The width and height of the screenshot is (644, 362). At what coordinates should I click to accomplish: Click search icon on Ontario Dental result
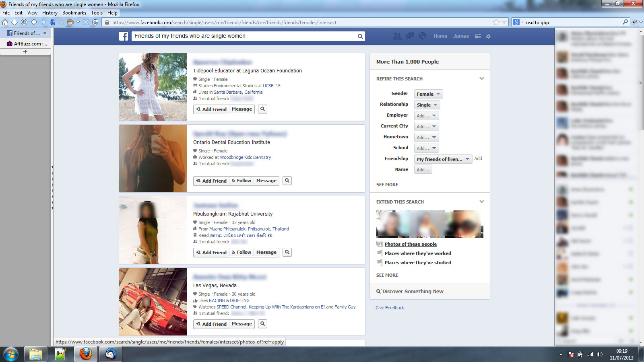[x=287, y=181]
